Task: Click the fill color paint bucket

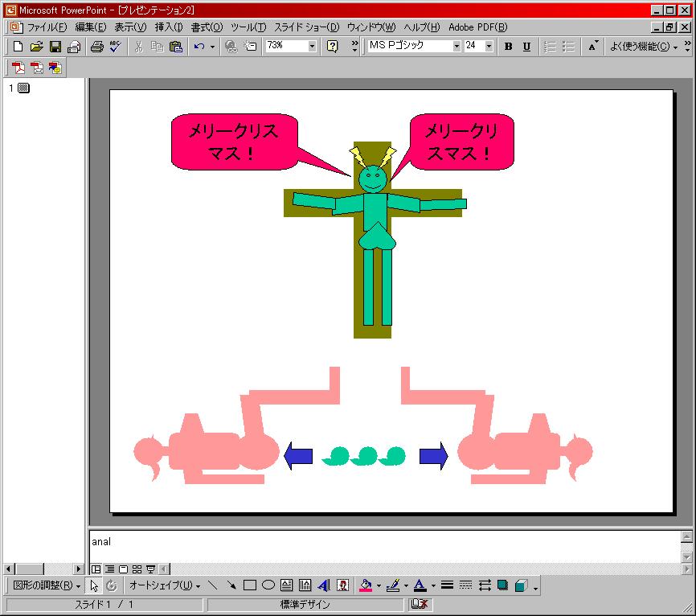Action: (x=365, y=585)
